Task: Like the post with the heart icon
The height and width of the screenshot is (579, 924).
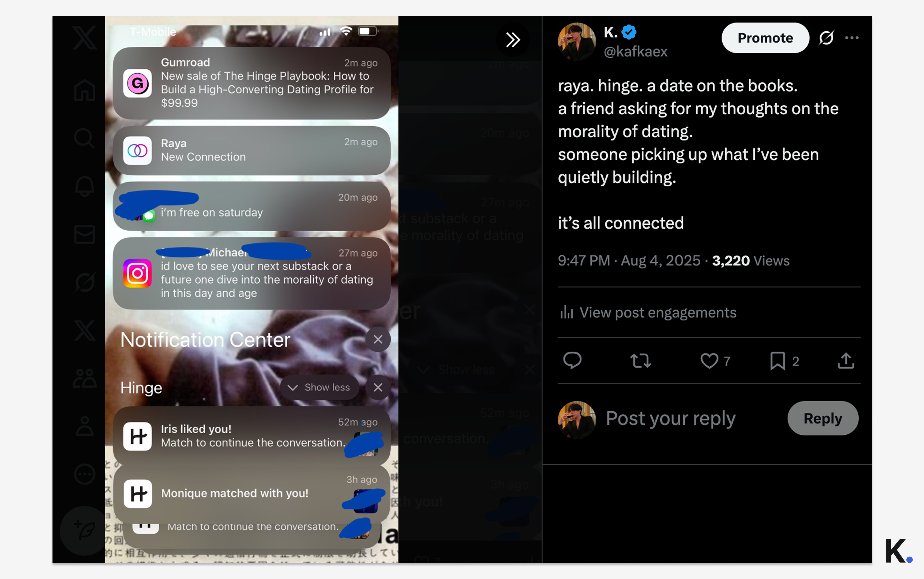Action: [709, 360]
